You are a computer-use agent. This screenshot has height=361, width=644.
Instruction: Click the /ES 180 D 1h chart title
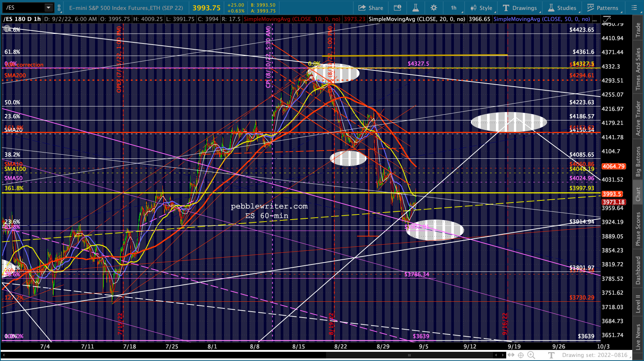pyautogui.click(x=22, y=19)
